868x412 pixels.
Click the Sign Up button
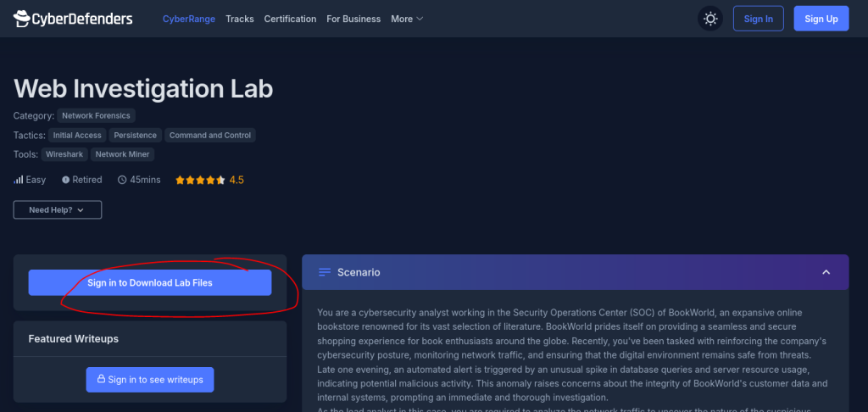click(821, 19)
